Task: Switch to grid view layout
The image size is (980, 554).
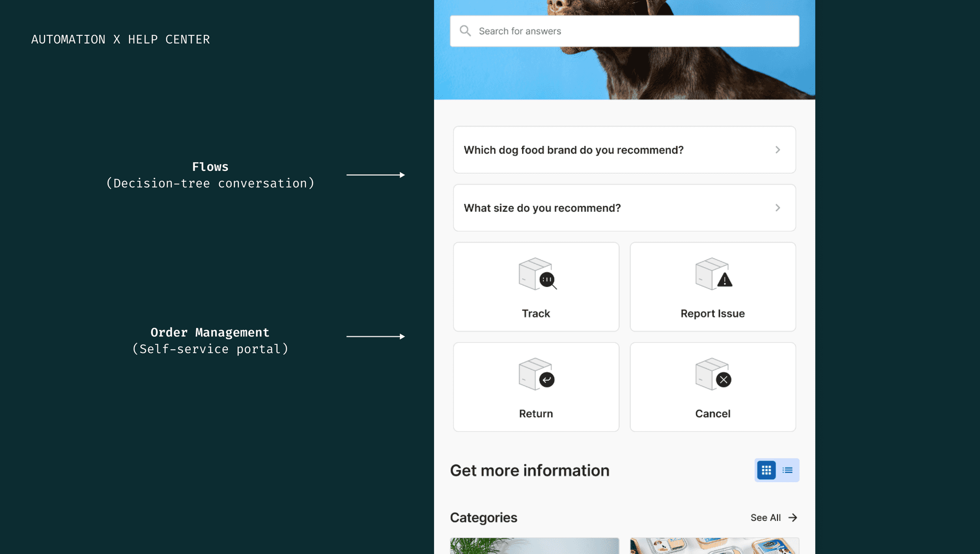Action: click(x=766, y=470)
